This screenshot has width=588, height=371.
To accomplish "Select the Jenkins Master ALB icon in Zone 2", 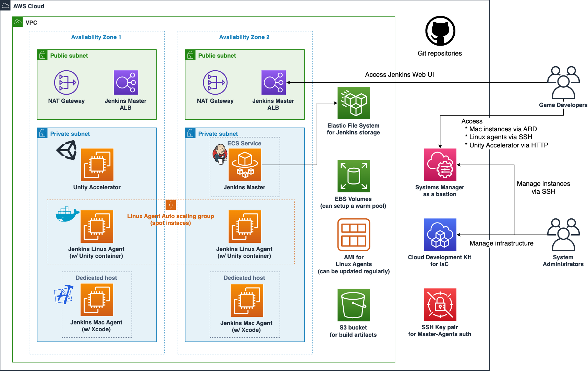I will click(x=273, y=82).
